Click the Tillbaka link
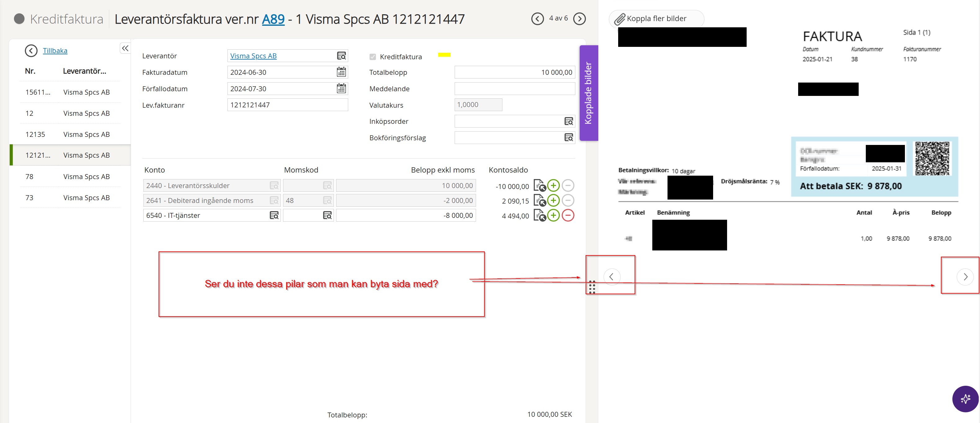 point(55,51)
